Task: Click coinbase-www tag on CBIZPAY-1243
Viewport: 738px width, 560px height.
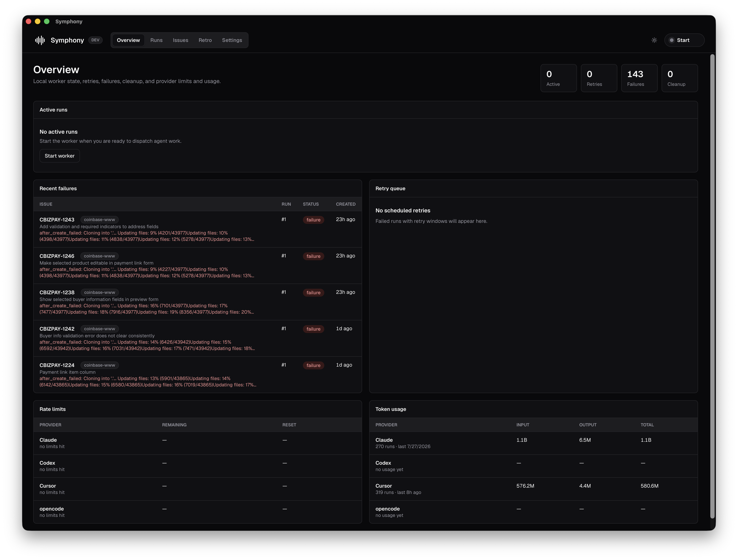Action: [x=100, y=219]
